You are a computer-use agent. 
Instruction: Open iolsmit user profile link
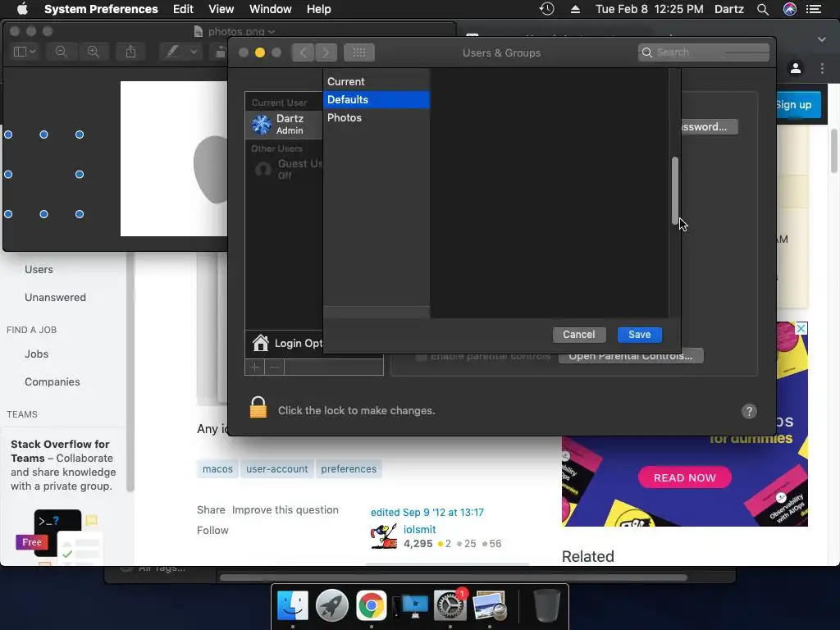point(419,529)
